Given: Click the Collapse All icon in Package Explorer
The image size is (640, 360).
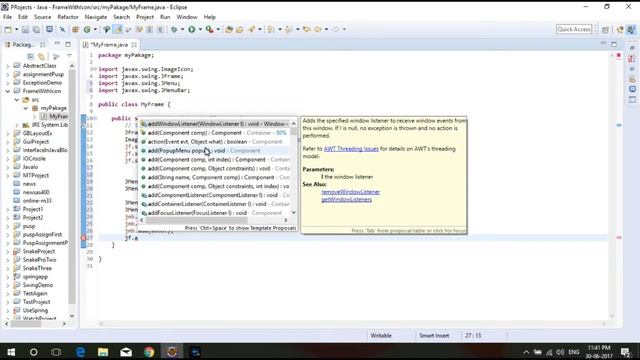Looking at the screenshot, I should [x=31, y=56].
